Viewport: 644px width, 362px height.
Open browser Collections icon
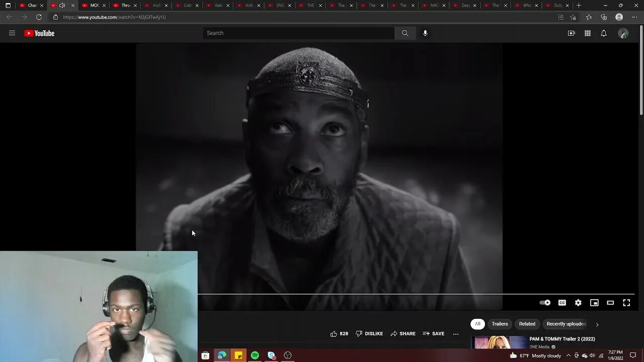click(604, 17)
